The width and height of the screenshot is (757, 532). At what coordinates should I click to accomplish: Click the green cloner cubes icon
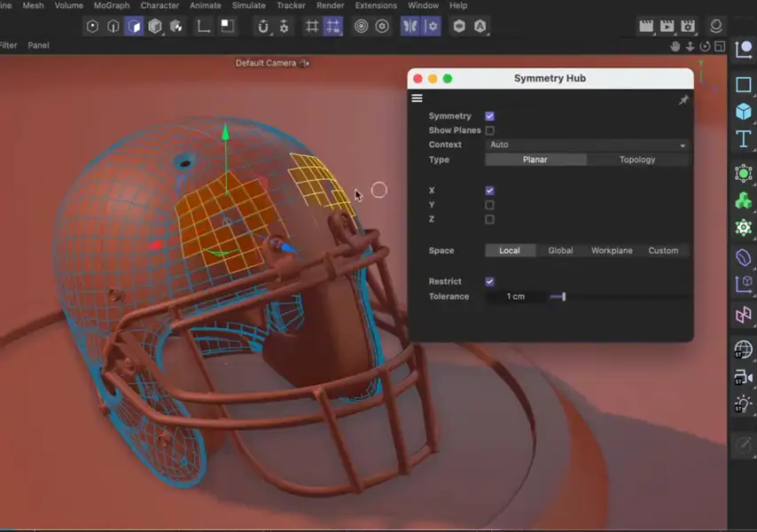tap(743, 200)
